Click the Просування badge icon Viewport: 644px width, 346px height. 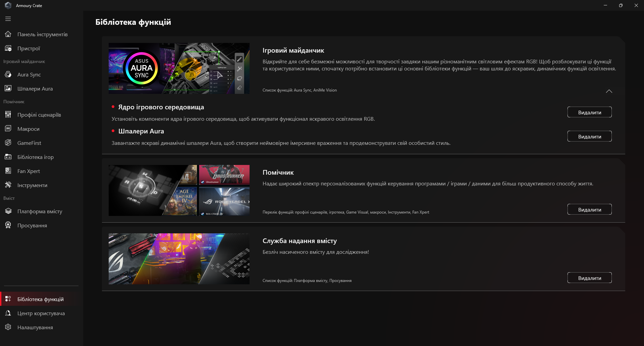pos(8,225)
